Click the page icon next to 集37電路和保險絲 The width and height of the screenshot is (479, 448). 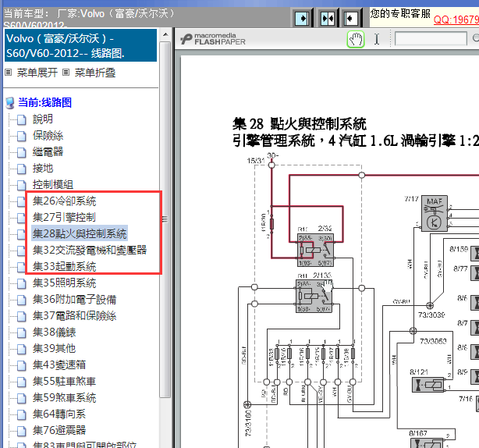click(21, 316)
